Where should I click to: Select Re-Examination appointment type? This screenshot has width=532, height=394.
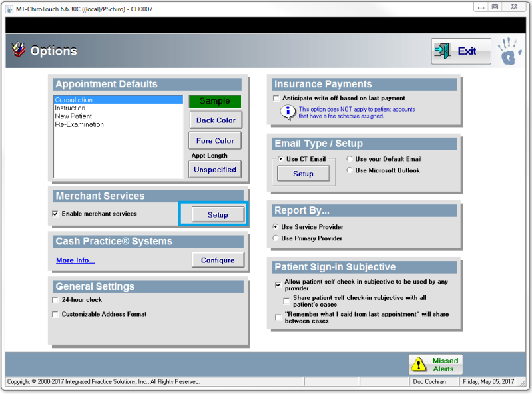(x=79, y=124)
